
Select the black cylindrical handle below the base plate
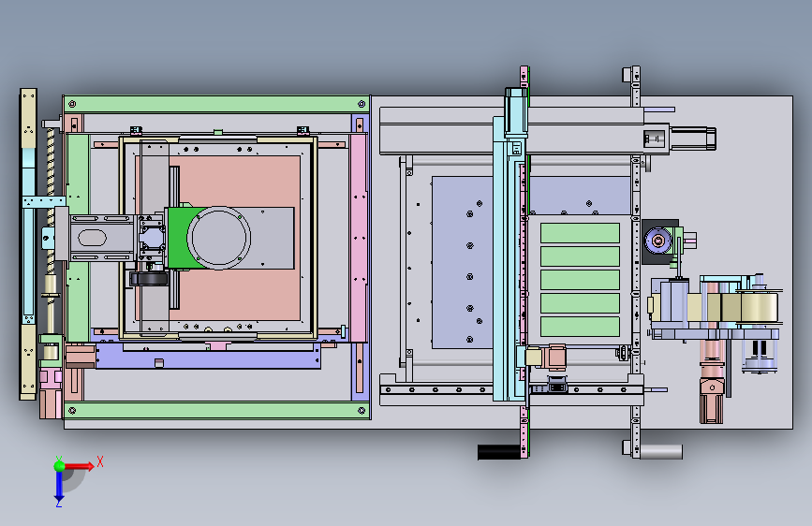tap(498, 452)
